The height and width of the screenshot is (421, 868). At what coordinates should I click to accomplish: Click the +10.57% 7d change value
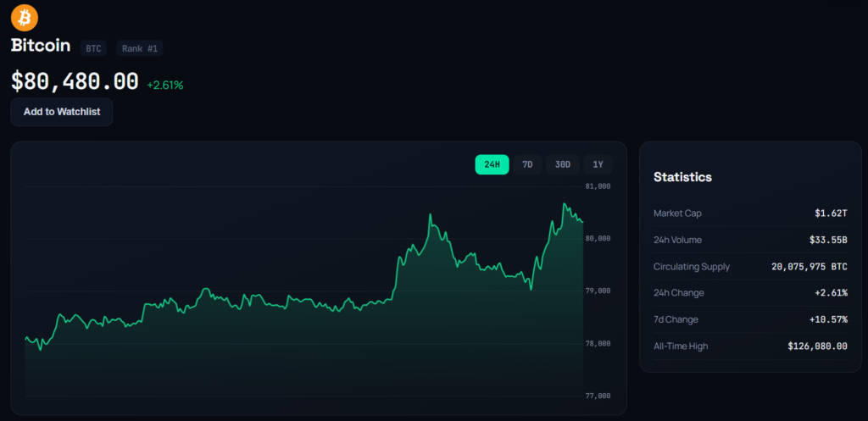(828, 319)
